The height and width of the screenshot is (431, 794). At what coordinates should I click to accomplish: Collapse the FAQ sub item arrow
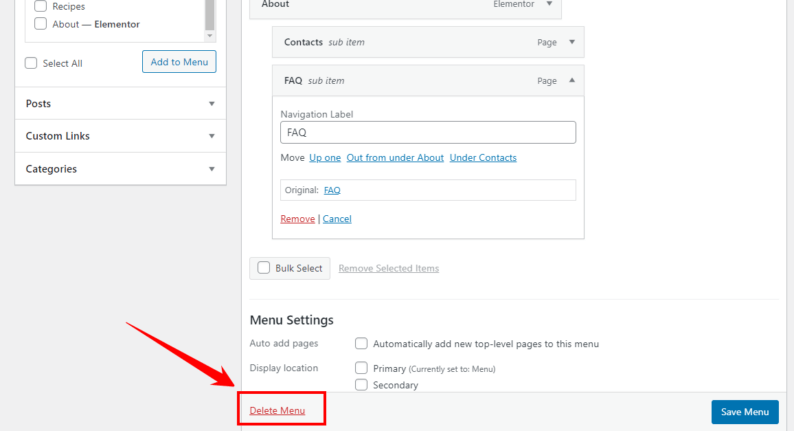pyautogui.click(x=572, y=80)
